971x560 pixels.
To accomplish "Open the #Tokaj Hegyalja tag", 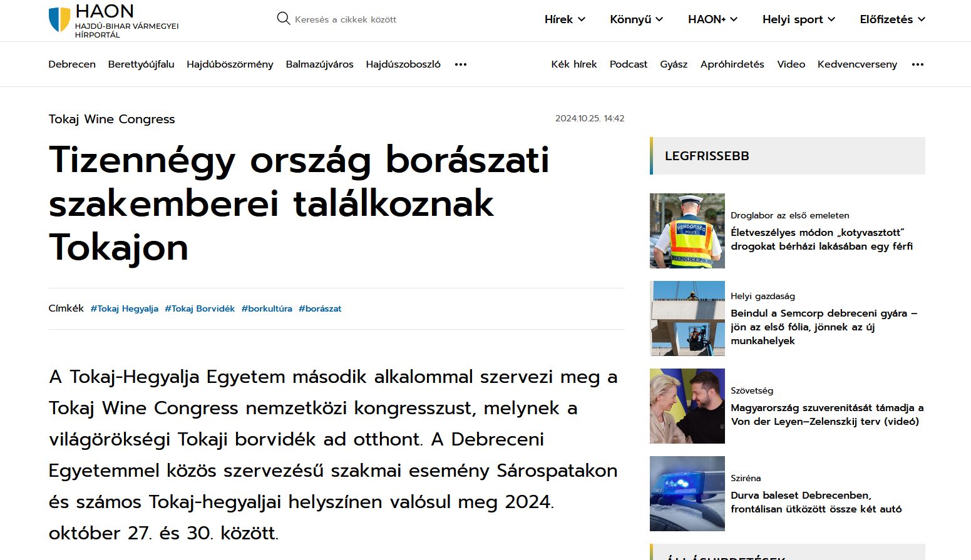I will tap(125, 308).
